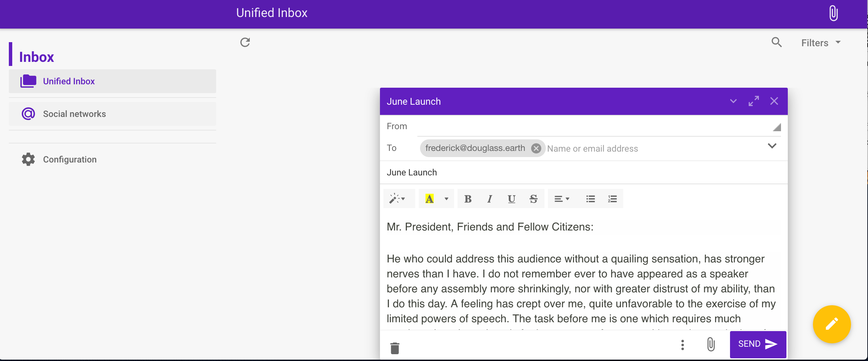Click the attachment paperclip in the header
Viewport: 868px width, 361px height.
pos(833,13)
